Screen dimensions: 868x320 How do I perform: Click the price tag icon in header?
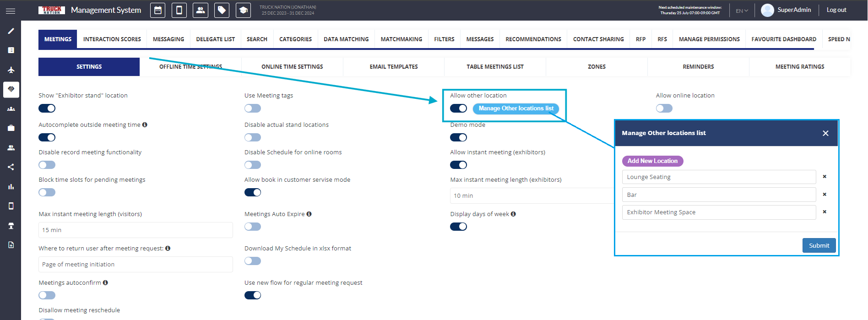click(222, 10)
